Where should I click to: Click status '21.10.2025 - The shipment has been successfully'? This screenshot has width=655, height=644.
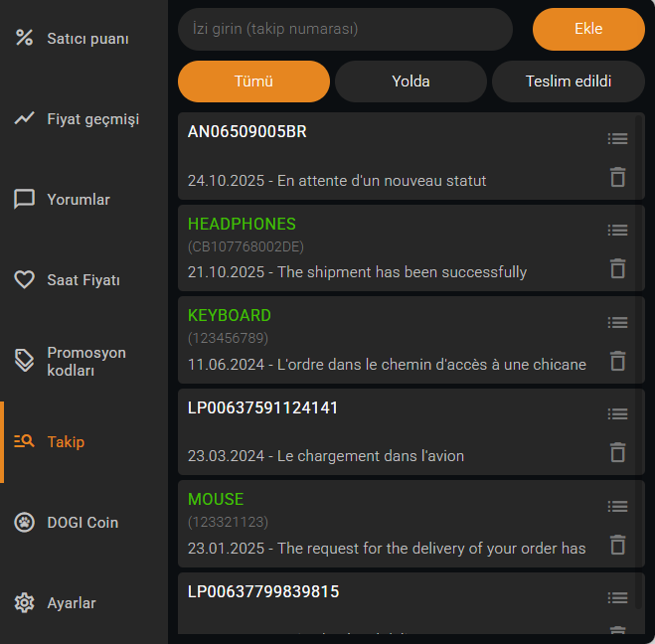click(x=357, y=272)
